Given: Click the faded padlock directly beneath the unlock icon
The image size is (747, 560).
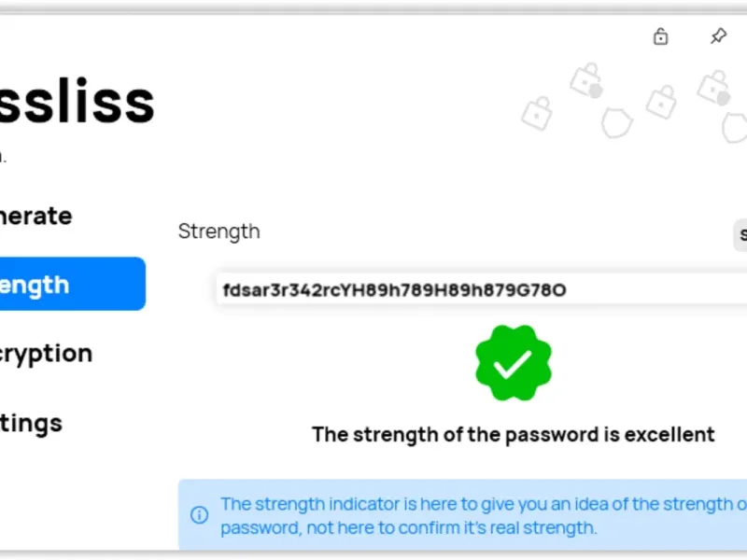Looking at the screenshot, I should [661, 99].
